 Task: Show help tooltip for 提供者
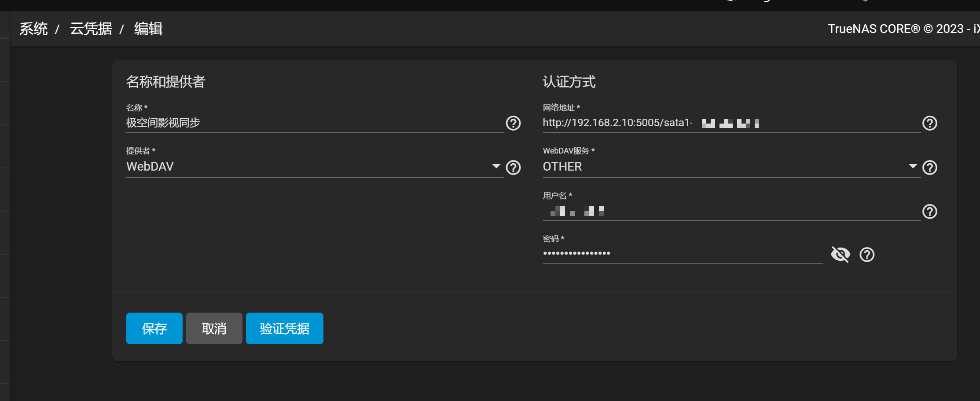pos(513,168)
